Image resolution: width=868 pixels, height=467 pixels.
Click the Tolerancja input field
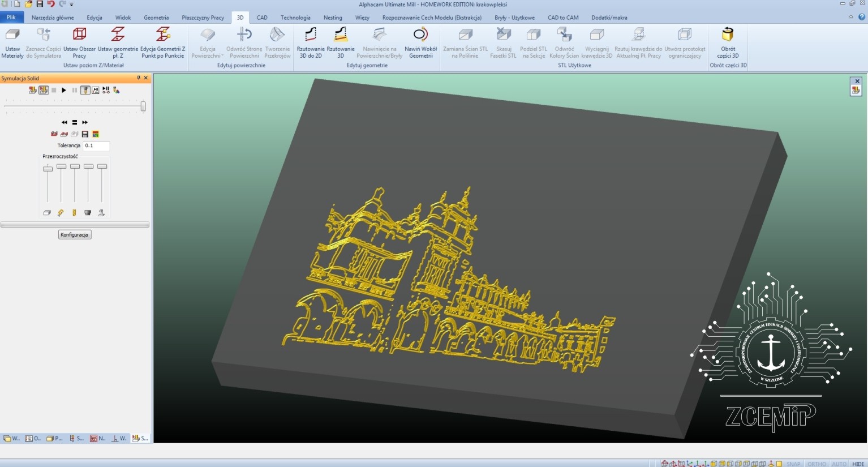(96, 145)
